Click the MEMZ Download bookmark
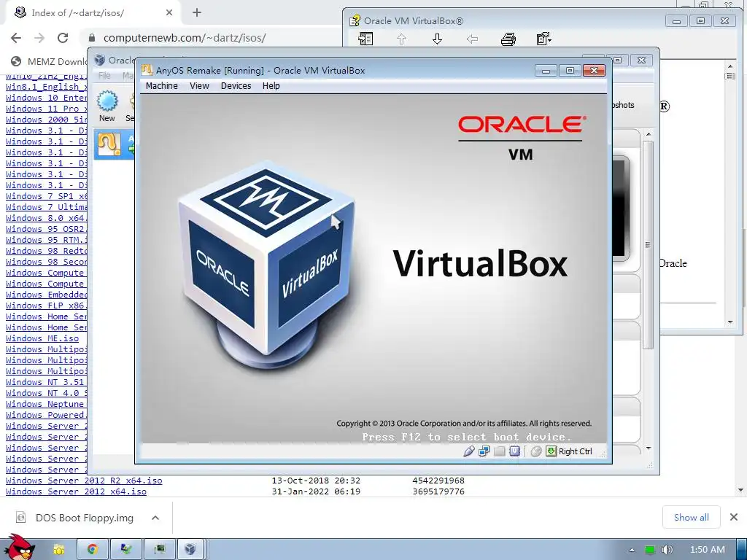Image resolution: width=747 pixels, height=560 pixels. pos(49,61)
